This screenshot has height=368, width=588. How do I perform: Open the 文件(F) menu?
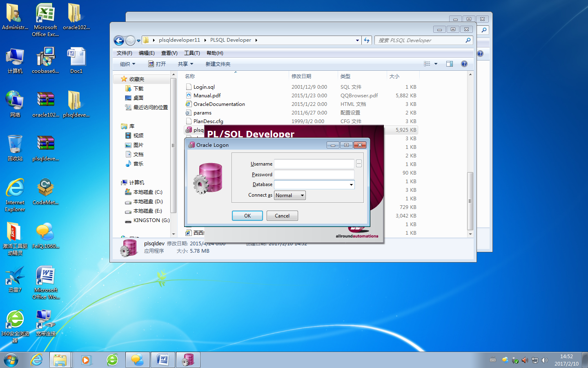coord(124,53)
